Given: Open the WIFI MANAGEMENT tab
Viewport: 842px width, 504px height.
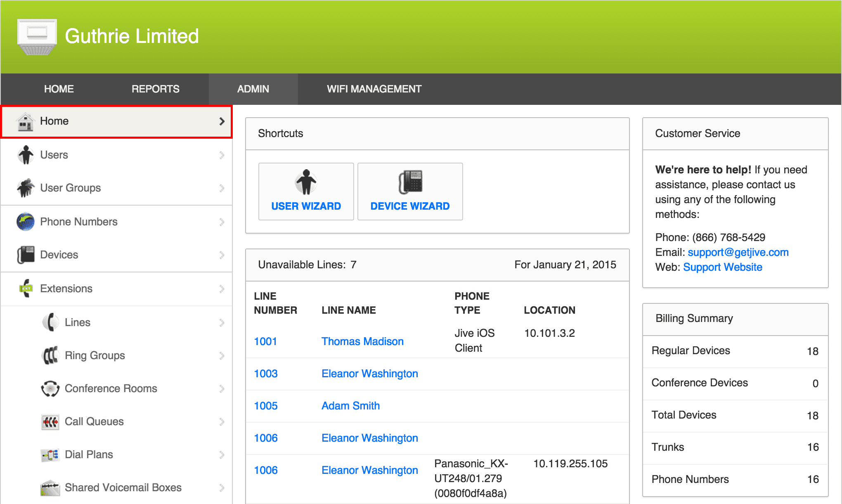Looking at the screenshot, I should click(374, 89).
